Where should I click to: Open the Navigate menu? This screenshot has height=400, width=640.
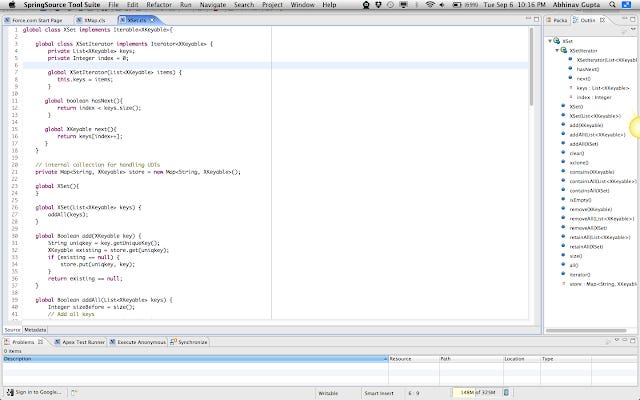(x=213, y=5)
